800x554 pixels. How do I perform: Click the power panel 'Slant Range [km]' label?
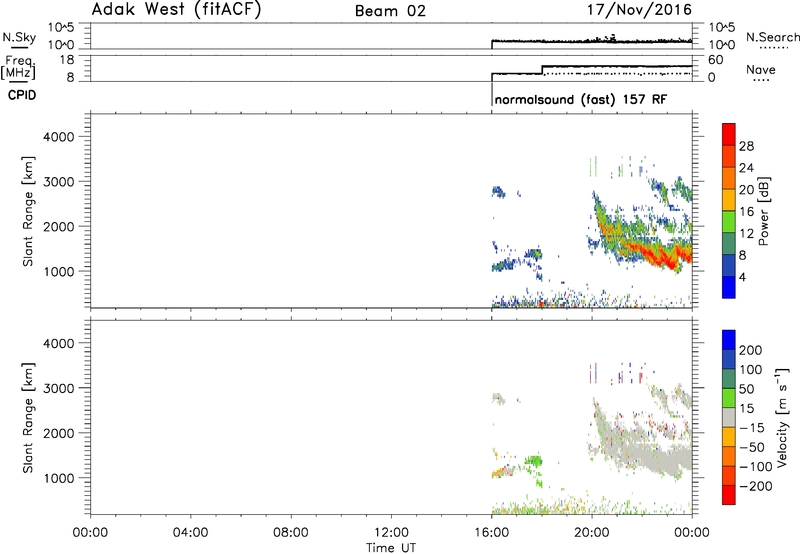28,211
